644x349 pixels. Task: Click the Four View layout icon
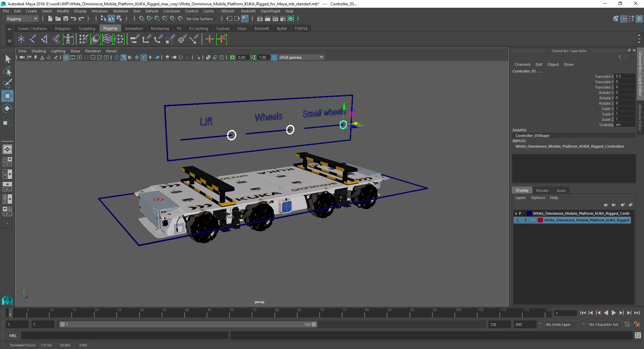[7, 162]
